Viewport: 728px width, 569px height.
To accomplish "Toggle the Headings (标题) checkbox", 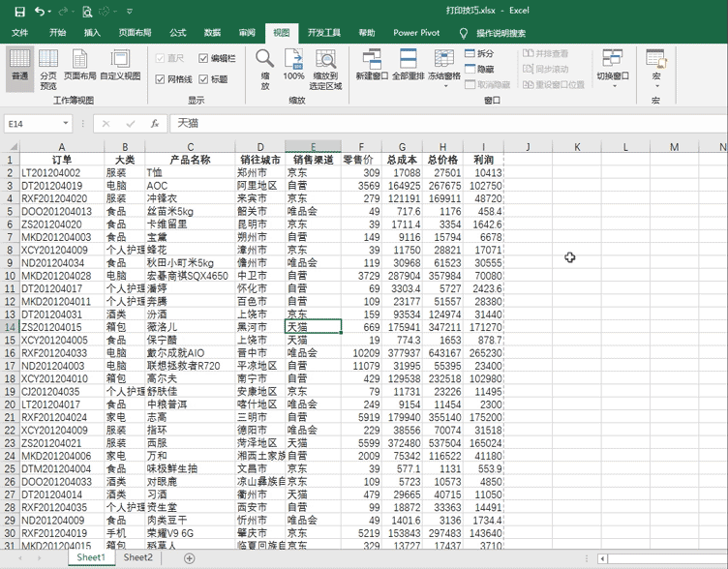I will click(x=203, y=79).
